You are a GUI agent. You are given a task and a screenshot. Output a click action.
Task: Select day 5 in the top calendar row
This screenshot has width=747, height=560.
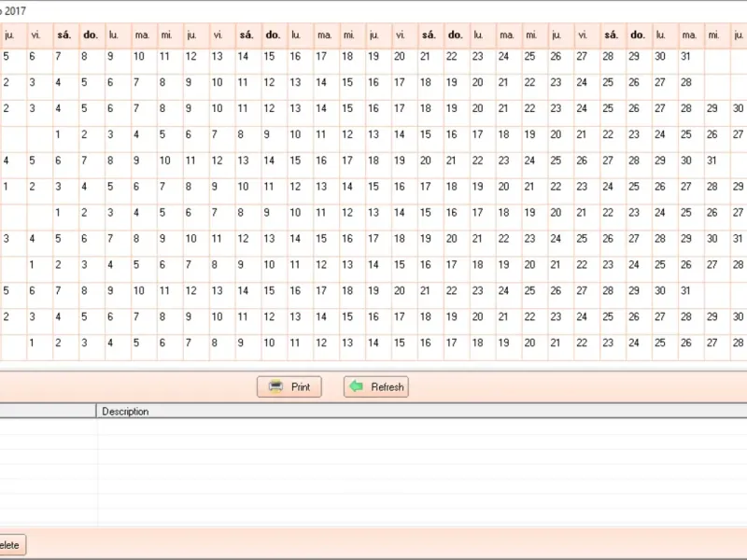[7, 56]
